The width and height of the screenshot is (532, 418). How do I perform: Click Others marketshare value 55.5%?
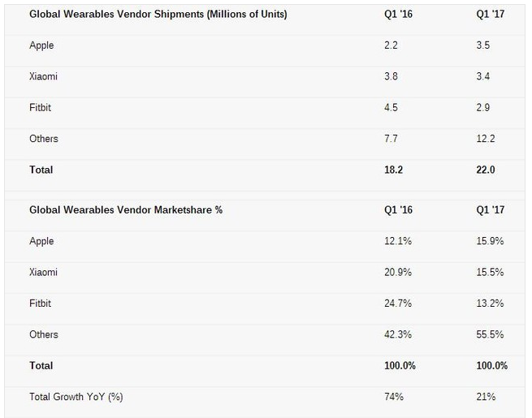(x=490, y=334)
